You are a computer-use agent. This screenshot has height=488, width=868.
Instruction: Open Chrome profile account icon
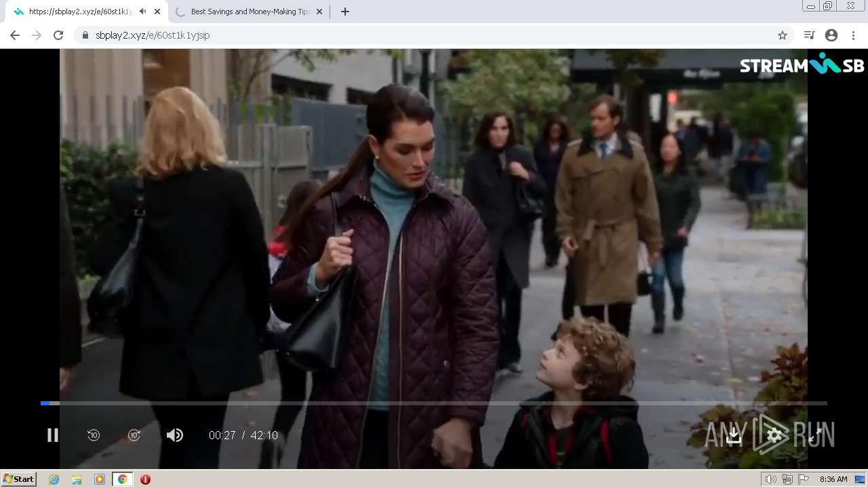(831, 35)
